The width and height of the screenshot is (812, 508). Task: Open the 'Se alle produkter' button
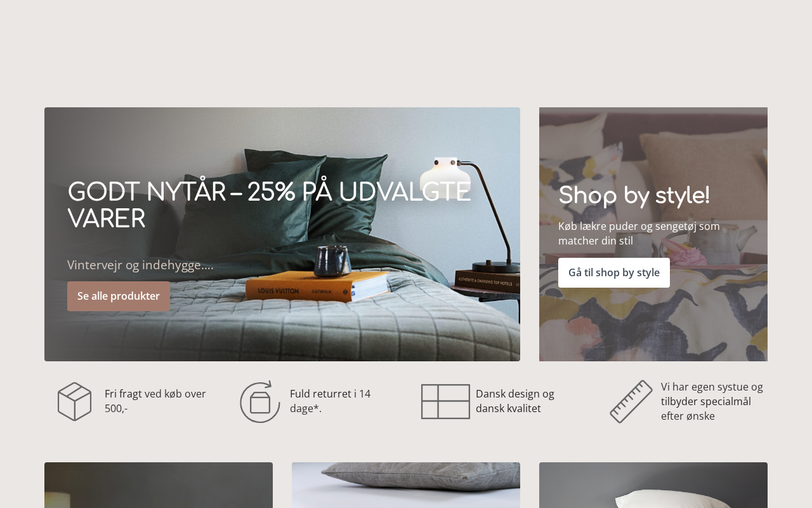pos(119,296)
